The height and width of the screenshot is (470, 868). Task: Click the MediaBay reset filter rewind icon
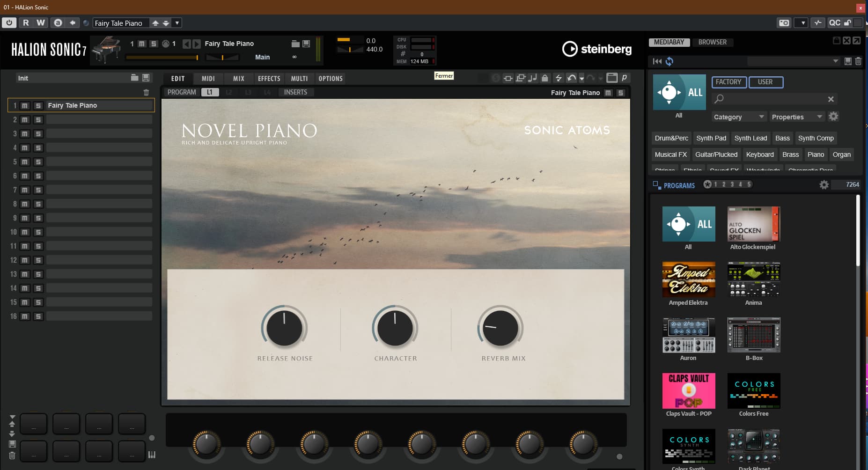[657, 61]
